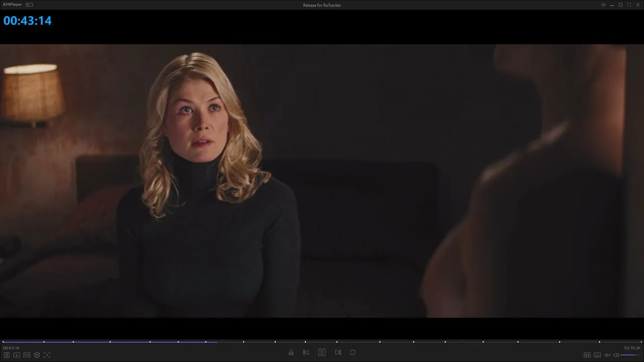
Task: Pause the video playback
Action: (322, 352)
